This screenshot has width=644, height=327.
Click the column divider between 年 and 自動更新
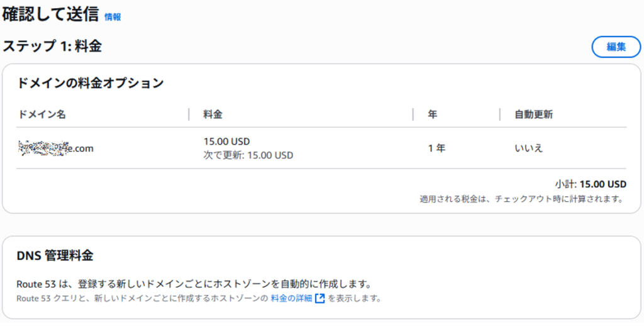pos(500,114)
